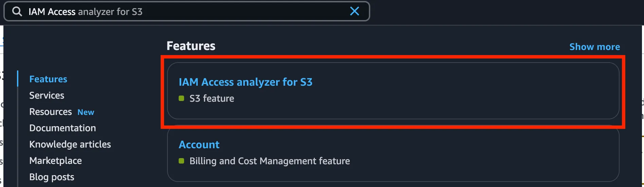Screen dimensions: 644x187
Task: Show Blog posts results
Action: pos(52,177)
